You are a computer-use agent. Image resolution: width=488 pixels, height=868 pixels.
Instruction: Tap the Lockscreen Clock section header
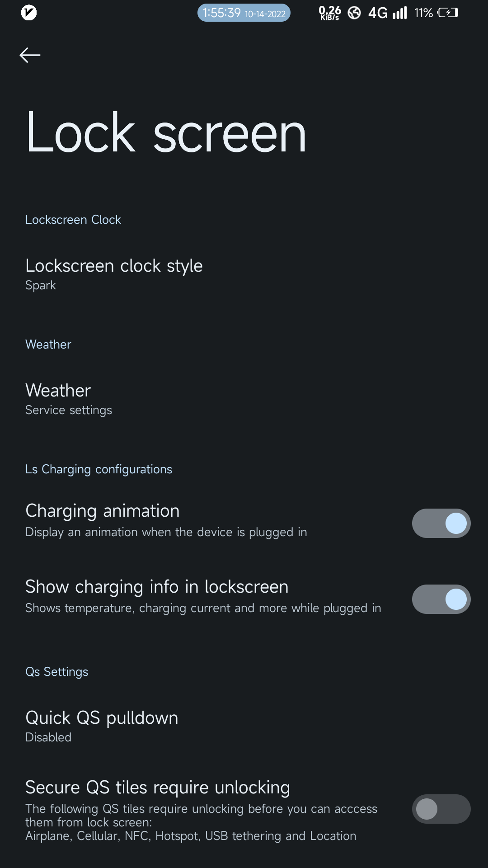click(x=73, y=220)
